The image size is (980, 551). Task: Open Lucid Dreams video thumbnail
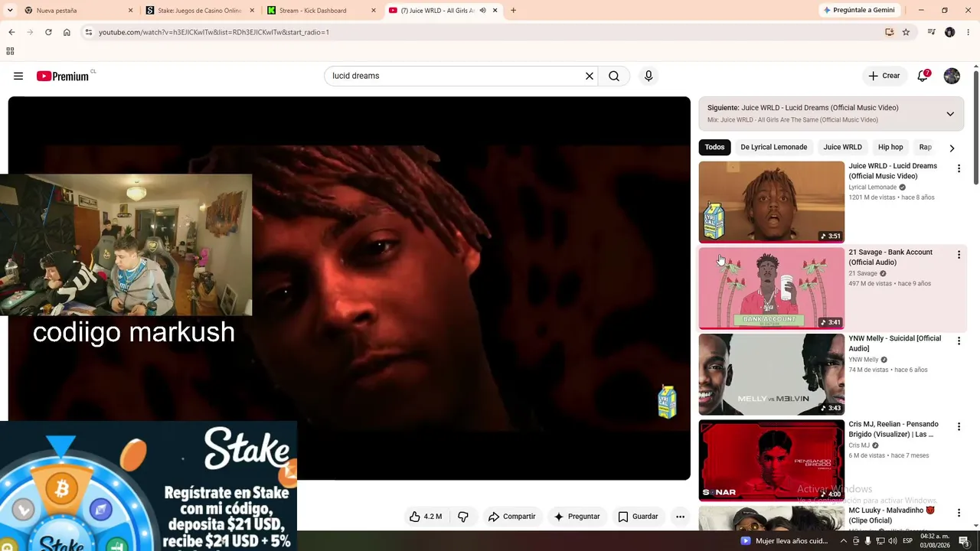tap(771, 202)
